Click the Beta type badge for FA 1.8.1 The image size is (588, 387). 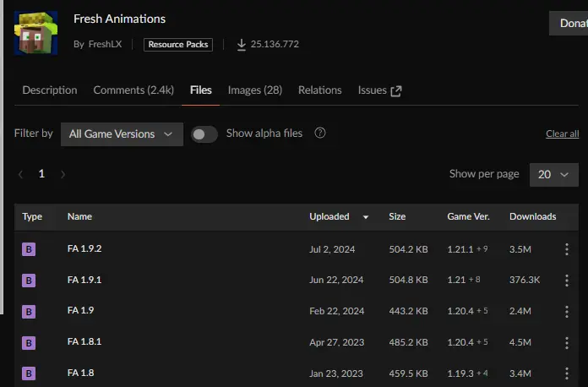(x=29, y=343)
